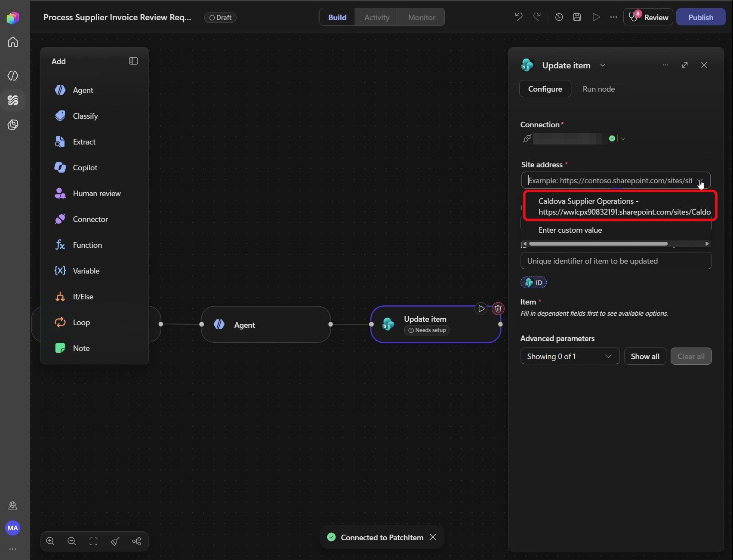Screen dimensions: 733x560
Task: Select the Run node tab
Action: (x=598, y=89)
